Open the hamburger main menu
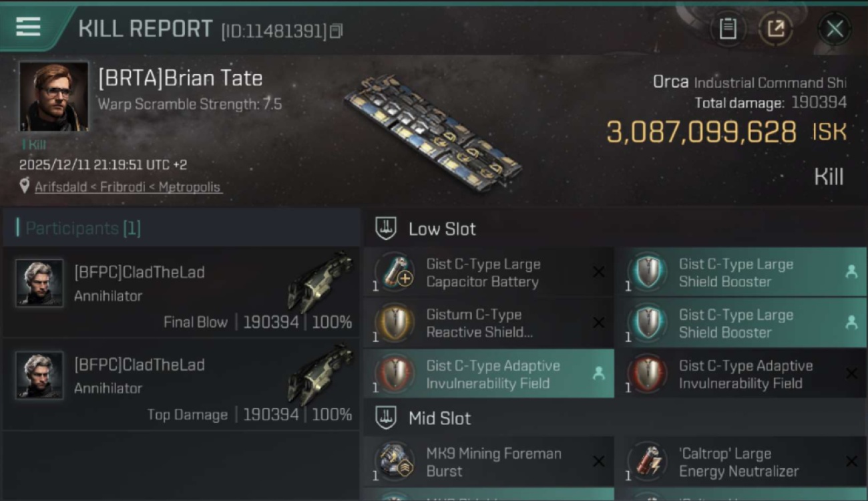This screenshot has height=501, width=868. tap(28, 27)
